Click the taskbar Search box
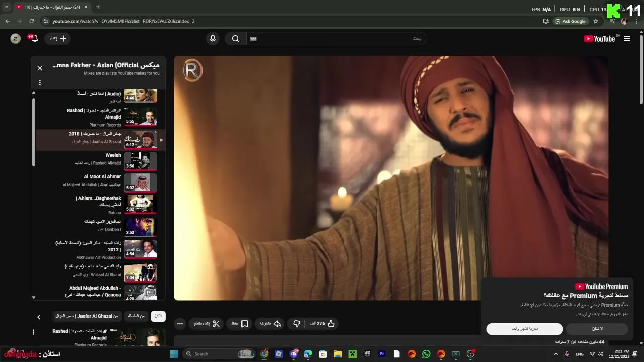Viewport: 644px width, 362px height. pos(219,354)
